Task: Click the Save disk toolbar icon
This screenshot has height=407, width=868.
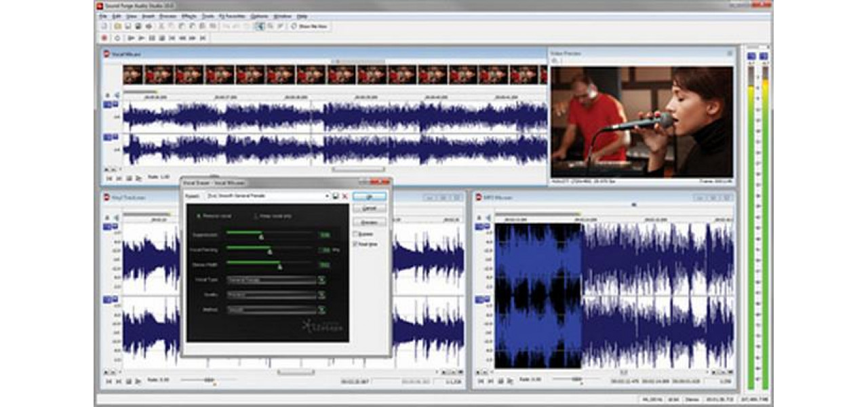Action: click(127, 26)
